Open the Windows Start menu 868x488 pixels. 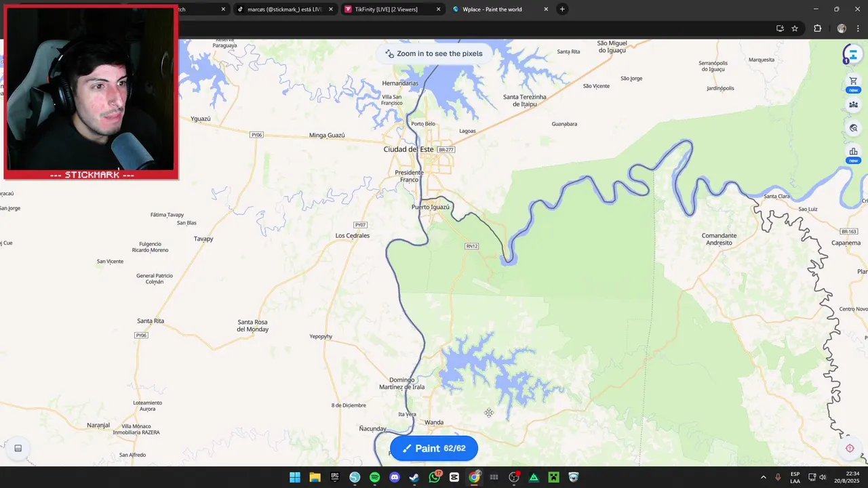point(295,477)
